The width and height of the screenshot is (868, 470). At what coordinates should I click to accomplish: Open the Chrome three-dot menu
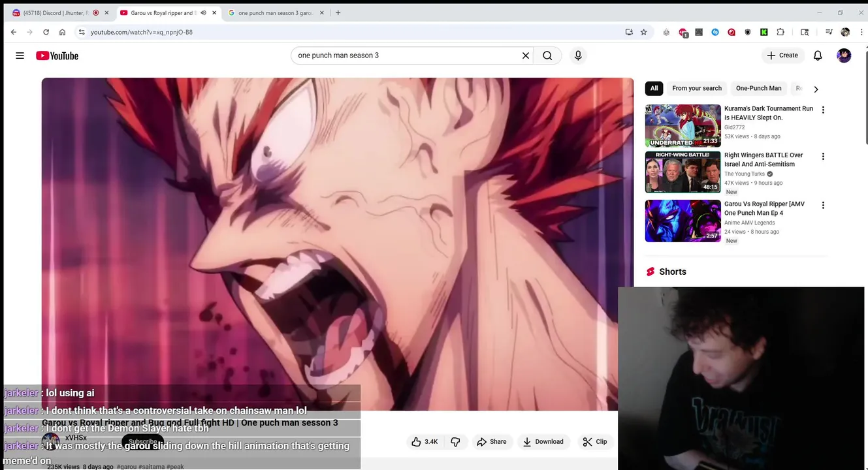(x=861, y=32)
